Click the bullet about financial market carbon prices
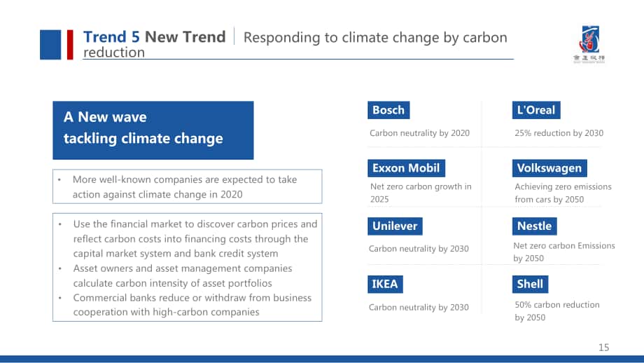This screenshot has width=644, height=363. click(195, 238)
